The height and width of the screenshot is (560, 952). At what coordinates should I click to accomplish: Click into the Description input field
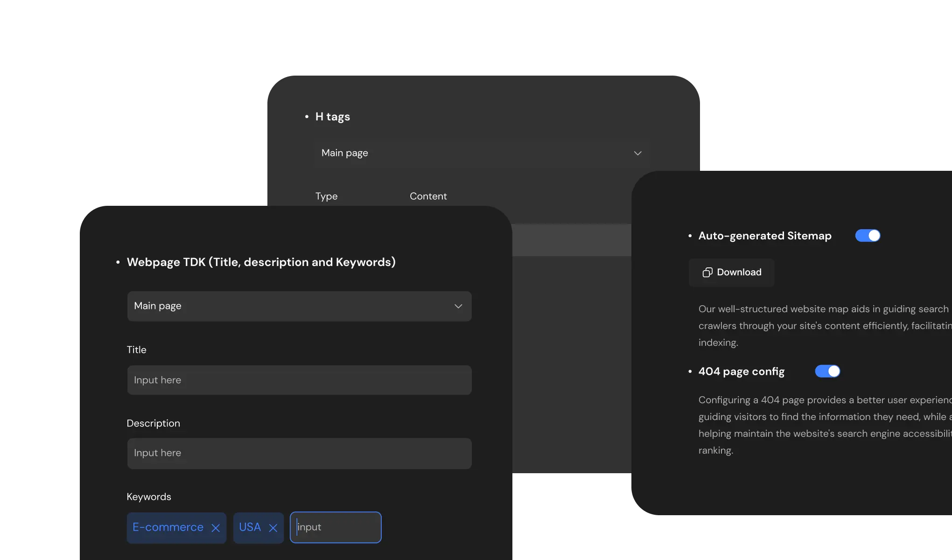(x=299, y=453)
